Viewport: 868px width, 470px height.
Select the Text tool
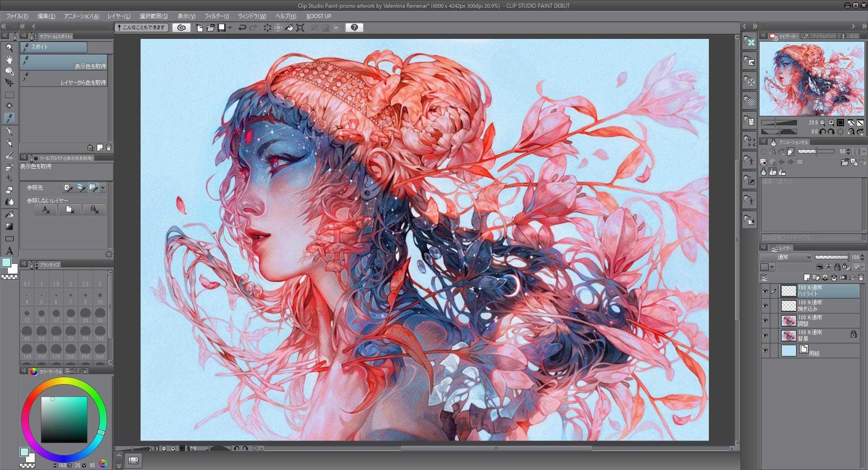coord(9,251)
